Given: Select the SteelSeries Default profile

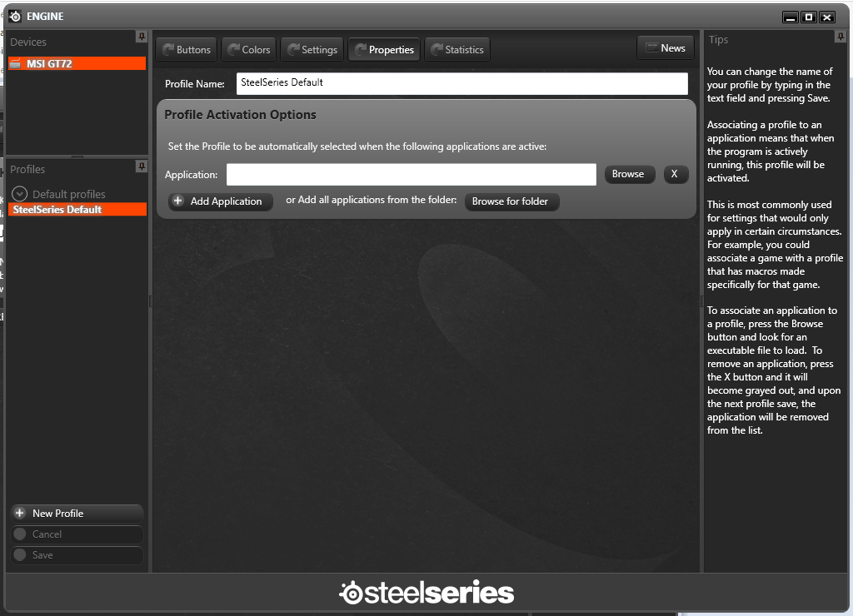Looking at the screenshot, I should (77, 209).
